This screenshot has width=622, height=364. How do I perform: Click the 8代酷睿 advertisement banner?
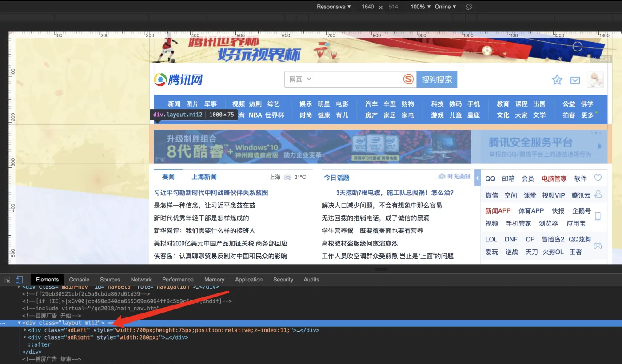312,146
